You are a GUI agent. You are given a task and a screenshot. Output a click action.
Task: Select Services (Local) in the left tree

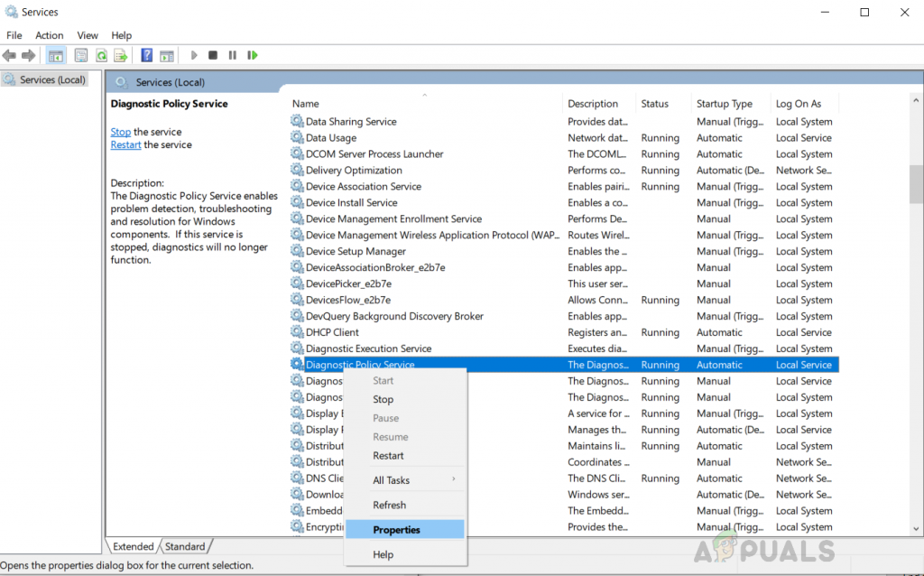point(50,79)
